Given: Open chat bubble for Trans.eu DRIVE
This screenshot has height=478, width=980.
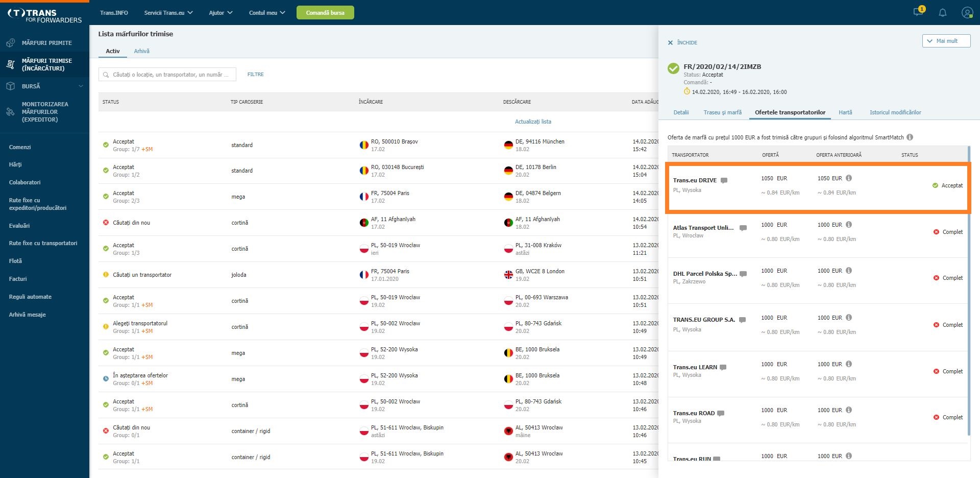Looking at the screenshot, I should [724, 180].
